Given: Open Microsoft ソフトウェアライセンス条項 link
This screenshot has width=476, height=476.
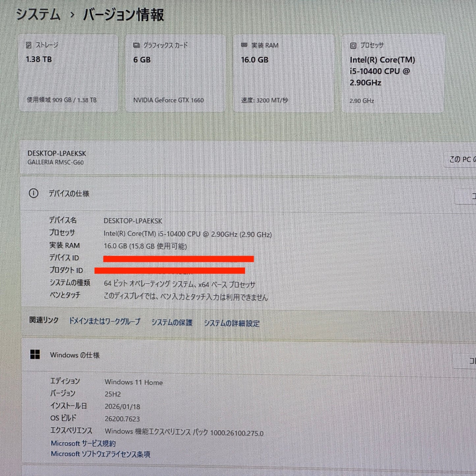Looking at the screenshot, I should [x=100, y=454].
